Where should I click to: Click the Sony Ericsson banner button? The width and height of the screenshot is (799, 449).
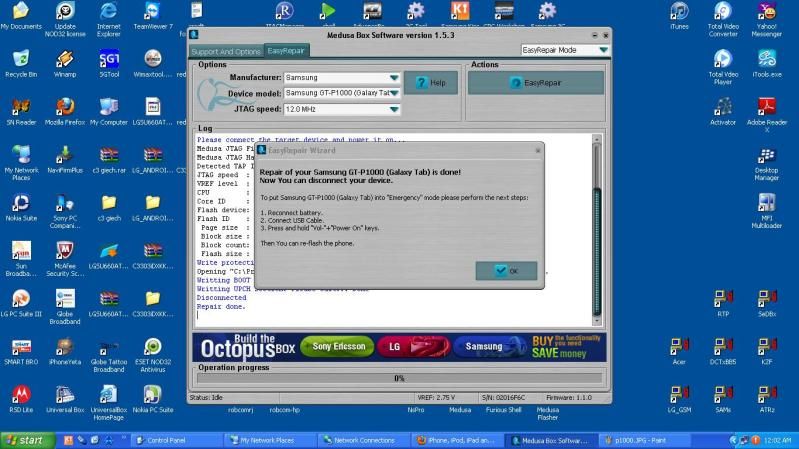[x=338, y=347]
